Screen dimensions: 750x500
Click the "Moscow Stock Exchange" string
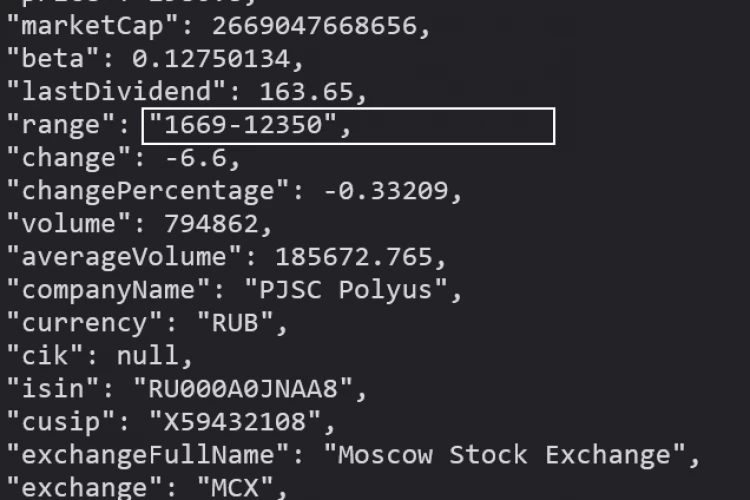point(505,455)
